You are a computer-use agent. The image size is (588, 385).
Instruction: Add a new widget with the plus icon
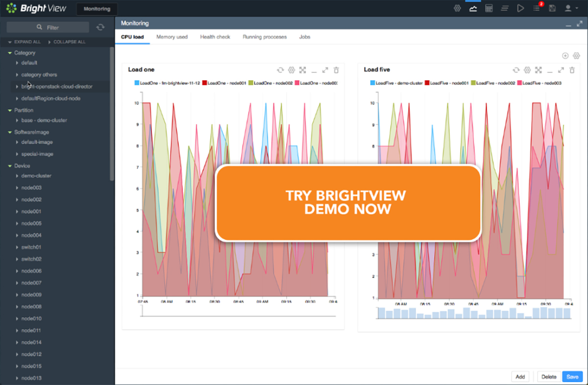tap(565, 56)
